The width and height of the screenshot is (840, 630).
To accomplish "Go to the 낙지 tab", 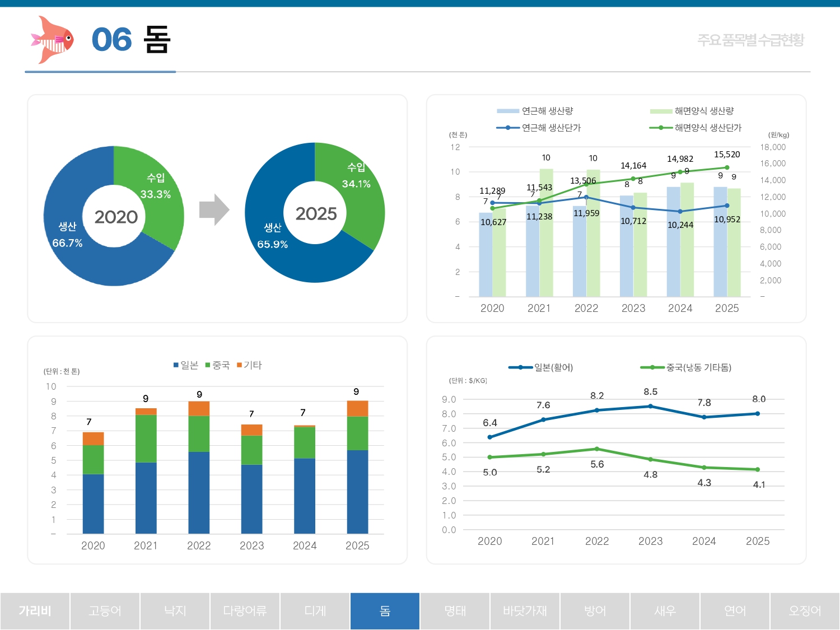I will 175,611.
